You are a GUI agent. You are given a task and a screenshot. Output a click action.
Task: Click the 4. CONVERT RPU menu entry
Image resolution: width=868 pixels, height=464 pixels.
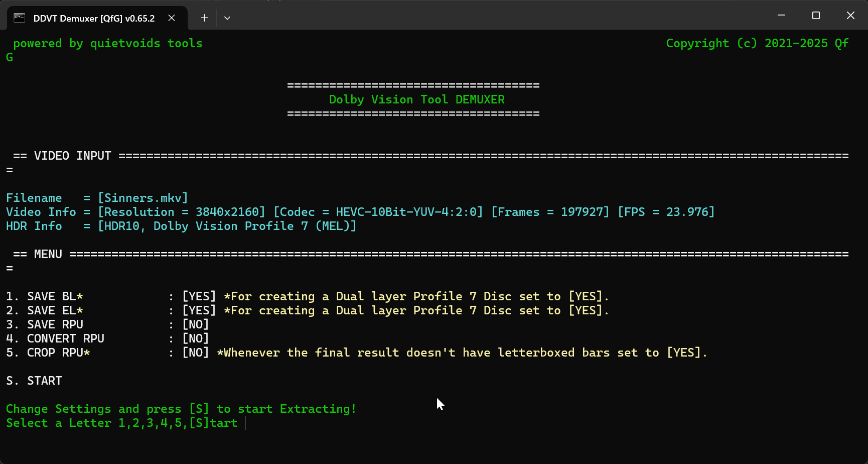coord(55,338)
